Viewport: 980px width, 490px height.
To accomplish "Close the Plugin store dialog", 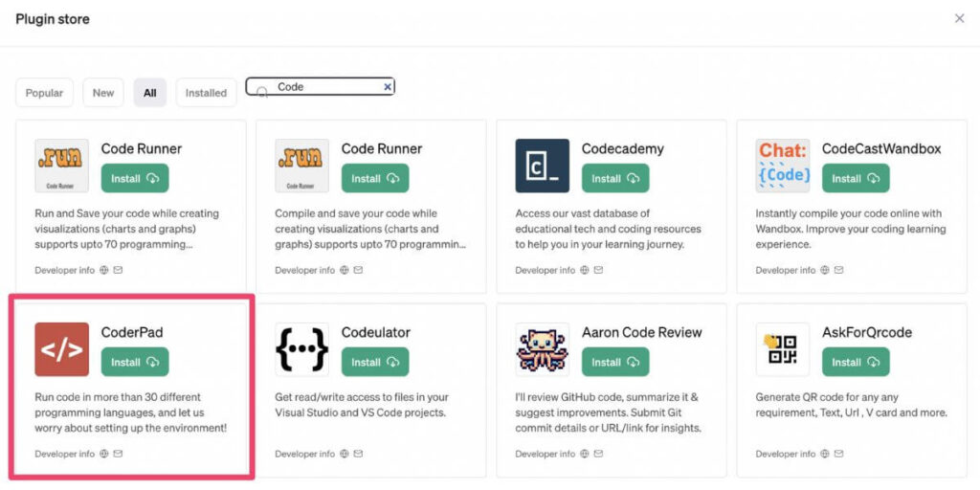I will coord(959,18).
